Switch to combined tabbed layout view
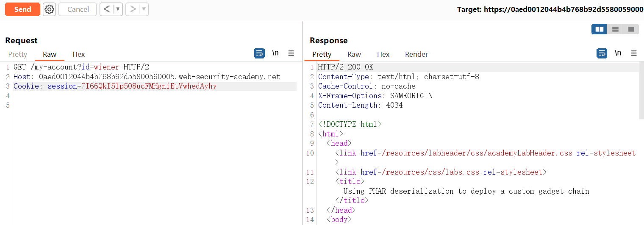The image size is (644, 225). (x=631, y=29)
